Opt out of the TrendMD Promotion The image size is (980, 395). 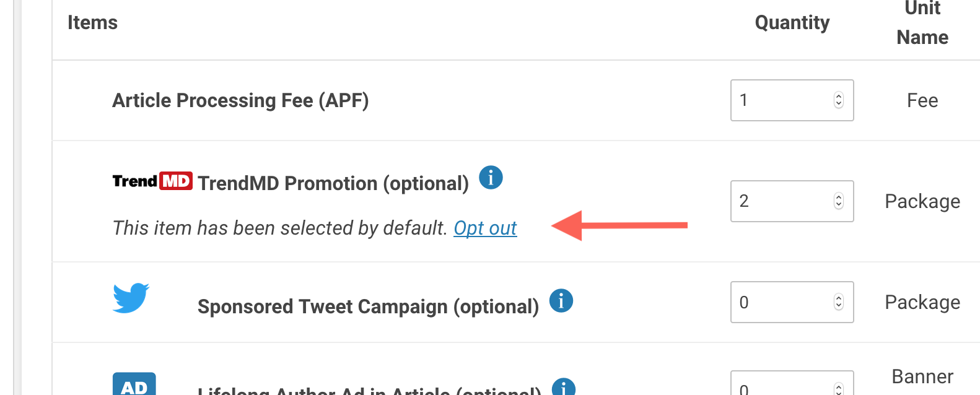point(485,228)
